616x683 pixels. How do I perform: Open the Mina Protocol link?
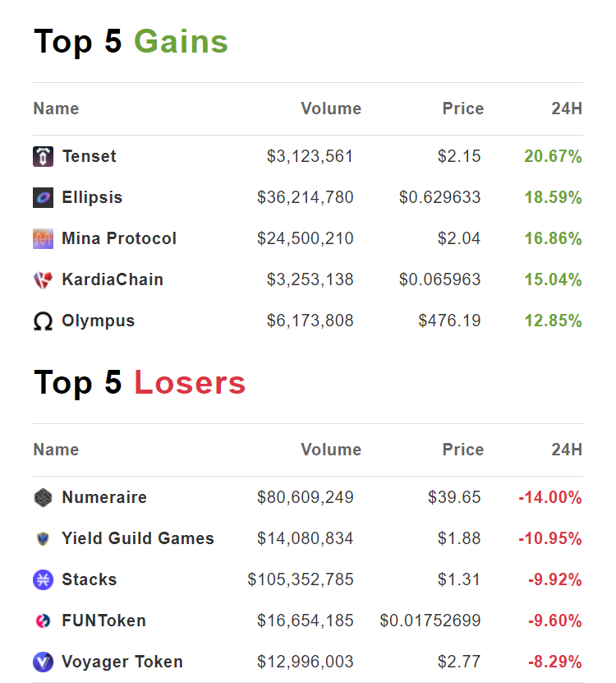(x=119, y=238)
